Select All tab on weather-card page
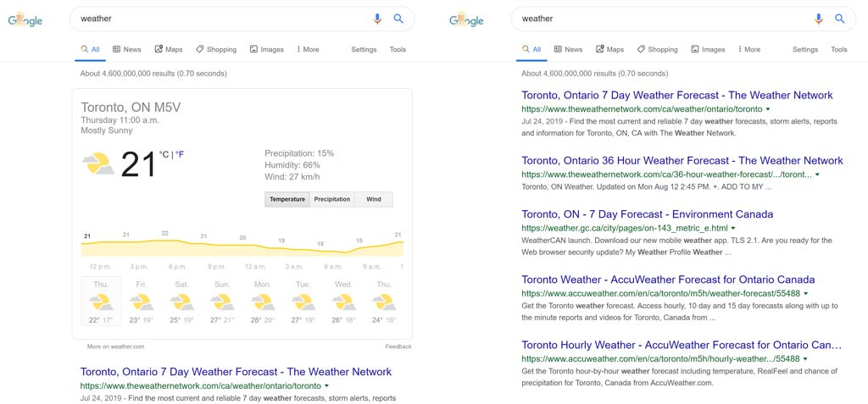 [x=90, y=49]
